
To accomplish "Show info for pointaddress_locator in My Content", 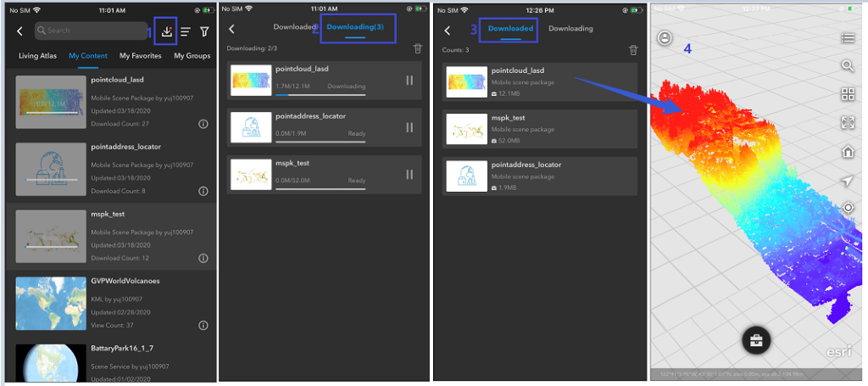I will pyautogui.click(x=203, y=191).
